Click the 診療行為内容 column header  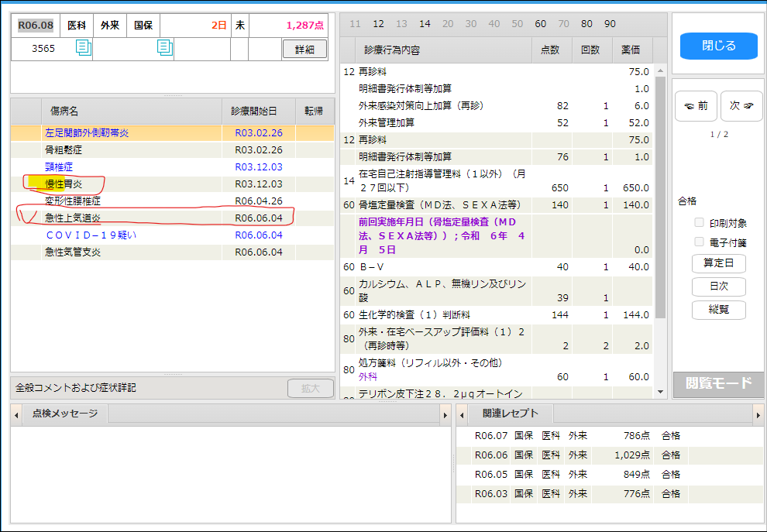tap(444, 50)
